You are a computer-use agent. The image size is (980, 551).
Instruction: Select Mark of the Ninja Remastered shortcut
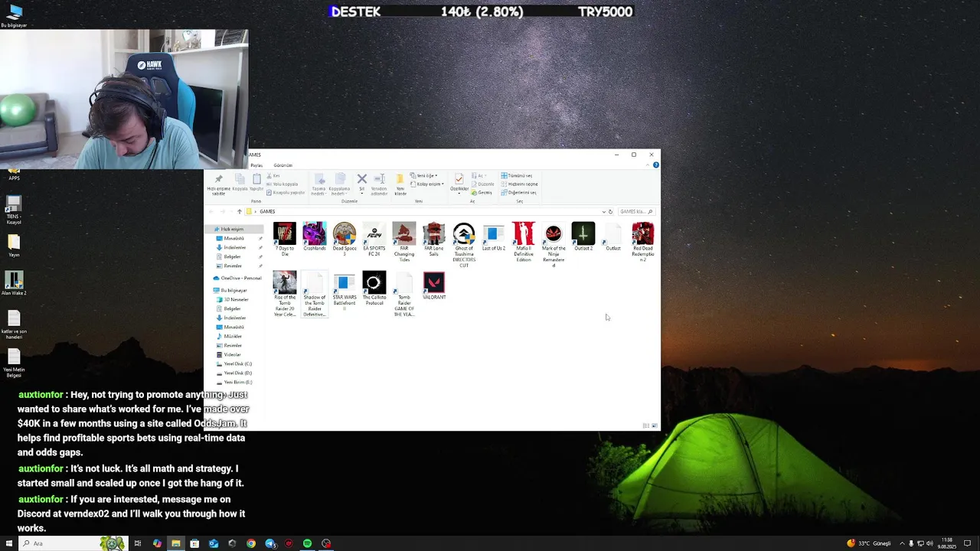554,244
